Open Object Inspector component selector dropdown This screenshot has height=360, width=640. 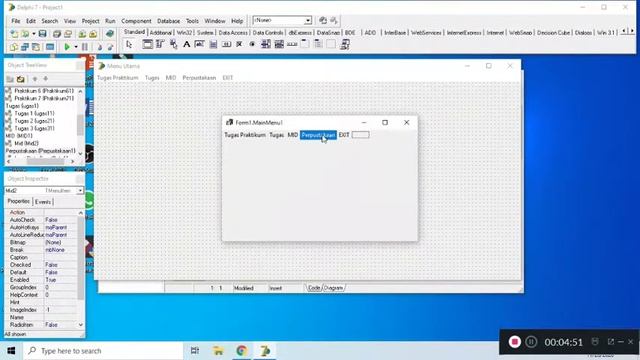tap(80, 191)
